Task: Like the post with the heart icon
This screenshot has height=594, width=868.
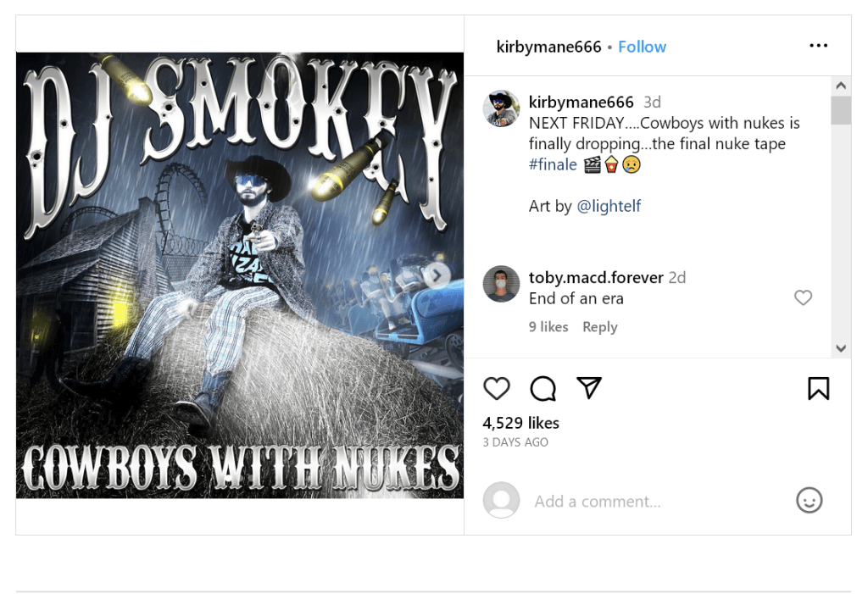Action: tap(496, 388)
